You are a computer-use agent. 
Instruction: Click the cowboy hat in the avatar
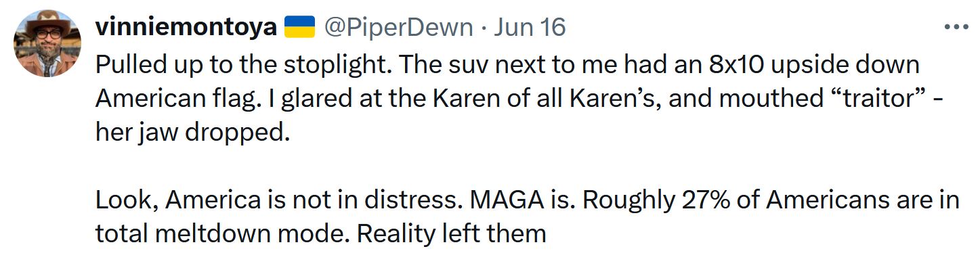[x=47, y=20]
